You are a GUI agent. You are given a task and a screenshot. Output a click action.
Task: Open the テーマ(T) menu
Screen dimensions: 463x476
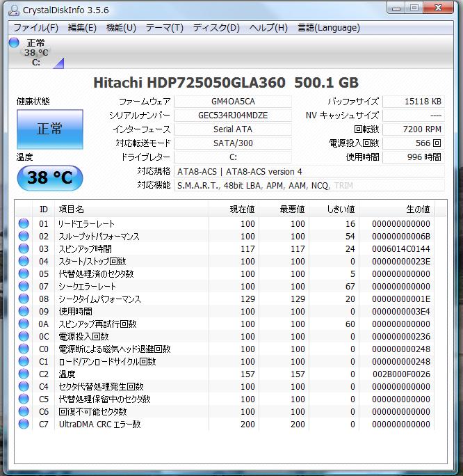(165, 28)
